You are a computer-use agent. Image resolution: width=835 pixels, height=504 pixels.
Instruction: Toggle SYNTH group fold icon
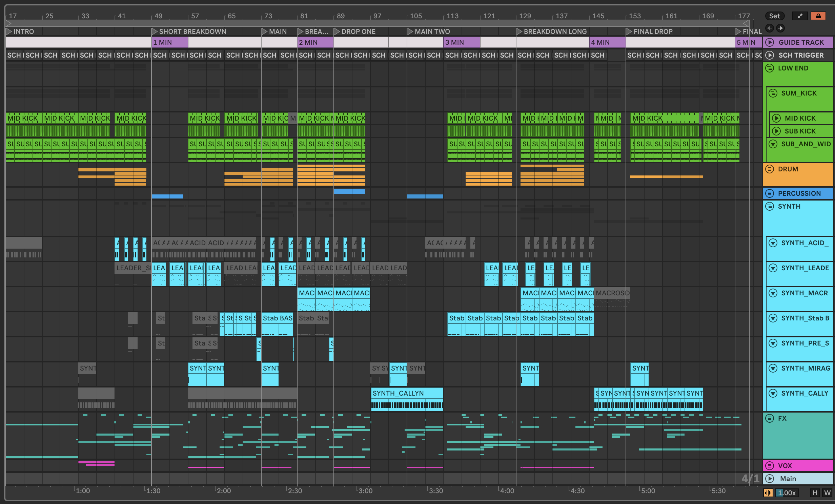tap(770, 206)
